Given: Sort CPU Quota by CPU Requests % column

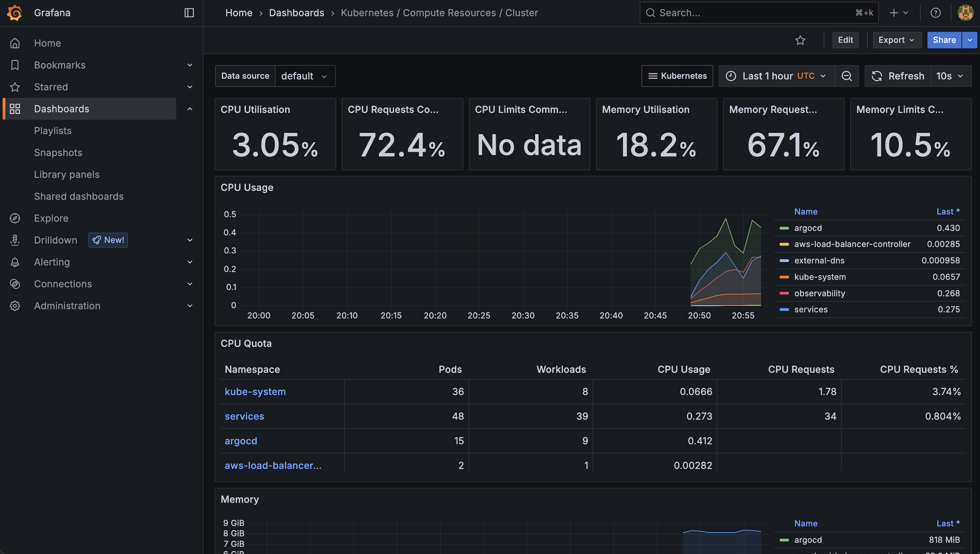Looking at the screenshot, I should coord(919,369).
